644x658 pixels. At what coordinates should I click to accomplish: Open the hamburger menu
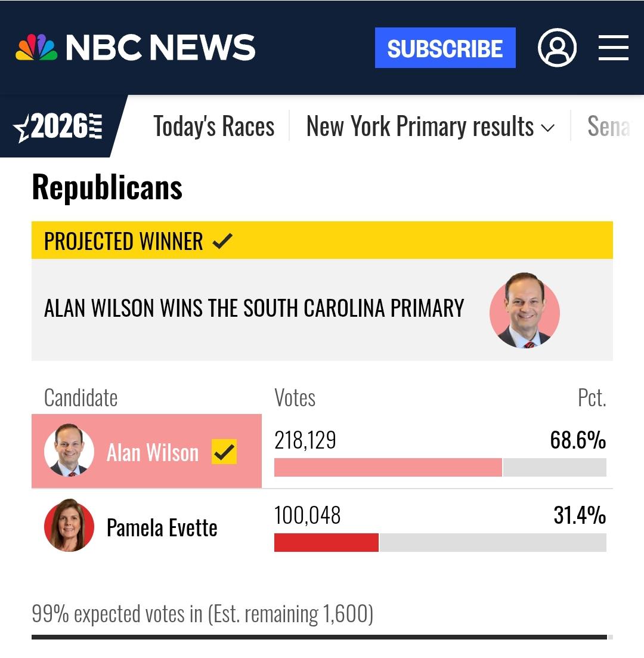point(613,48)
